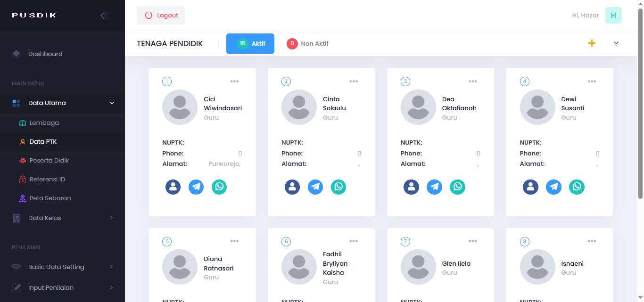This screenshot has height=302, width=644.
Task: Open WhatsApp for Cici Wiwindasari
Action: (219, 187)
